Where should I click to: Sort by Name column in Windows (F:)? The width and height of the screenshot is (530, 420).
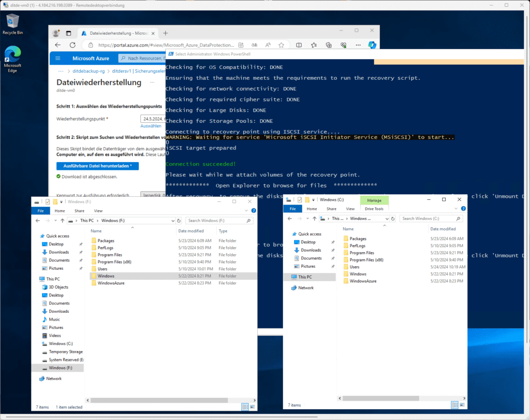coord(96,231)
